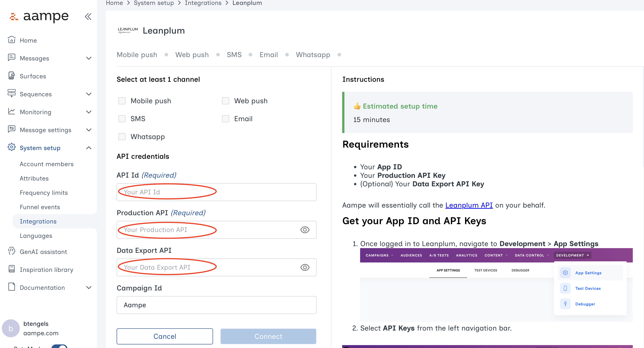Check the Mobile push checkbox
Image resolution: width=644 pixels, height=348 pixels.
[x=122, y=101]
